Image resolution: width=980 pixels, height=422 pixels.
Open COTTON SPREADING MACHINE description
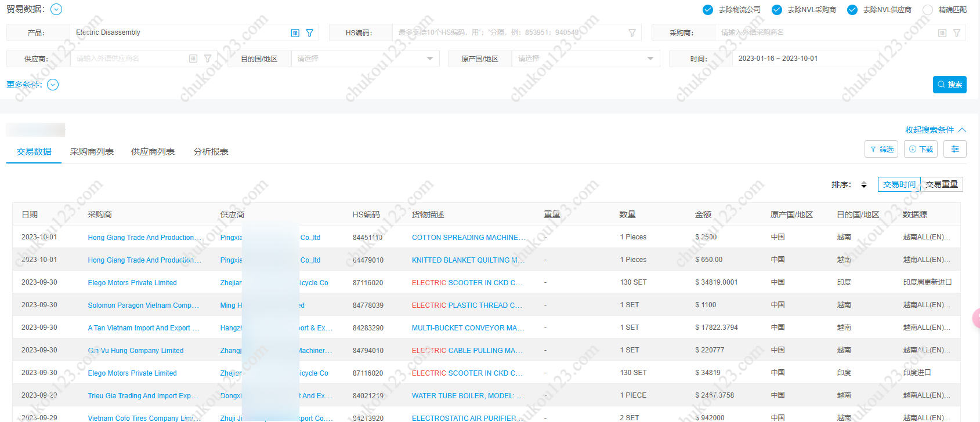(x=469, y=238)
